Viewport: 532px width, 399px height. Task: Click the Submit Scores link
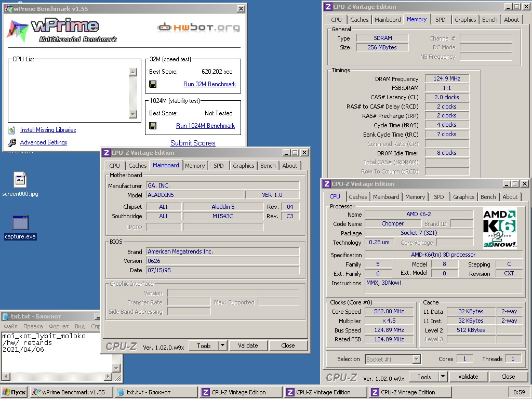click(x=193, y=143)
